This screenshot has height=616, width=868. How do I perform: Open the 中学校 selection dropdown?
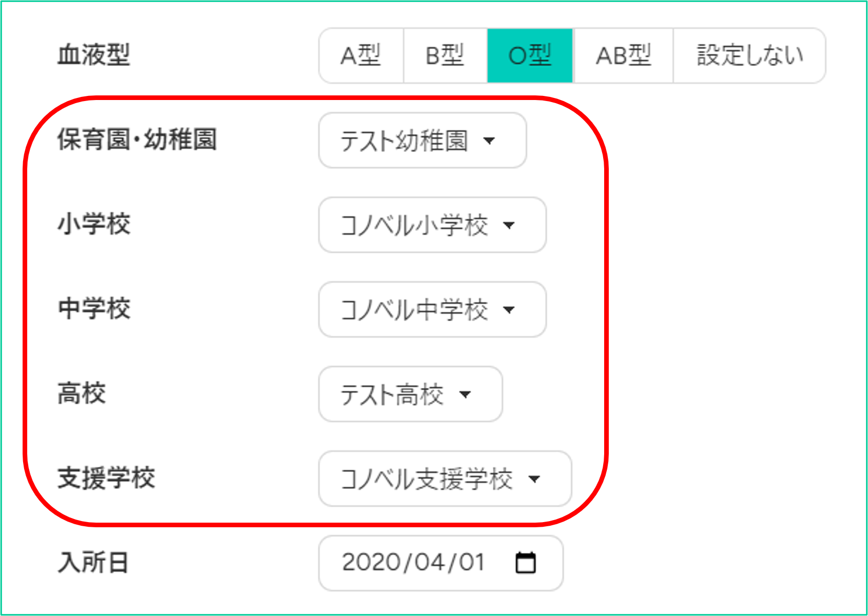[432, 310]
